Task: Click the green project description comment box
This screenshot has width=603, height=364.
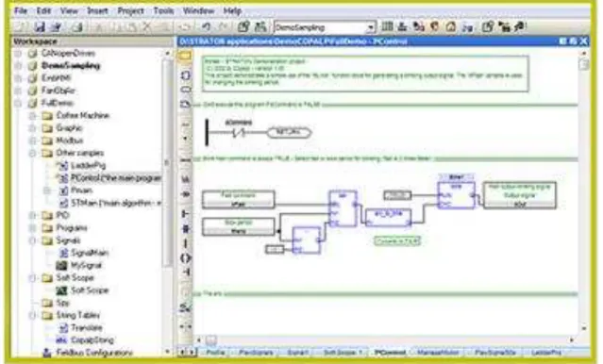Action: tap(365, 74)
